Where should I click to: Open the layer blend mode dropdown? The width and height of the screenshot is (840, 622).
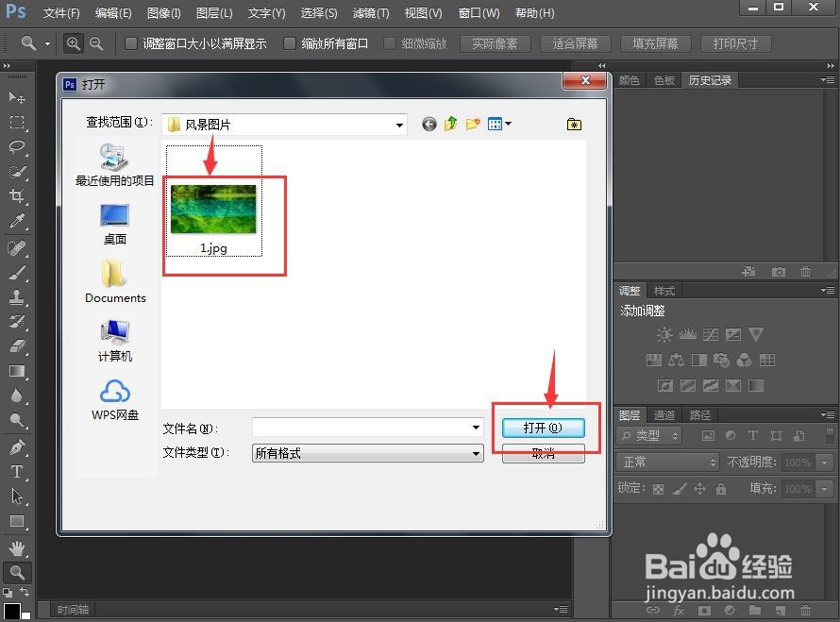(667, 462)
